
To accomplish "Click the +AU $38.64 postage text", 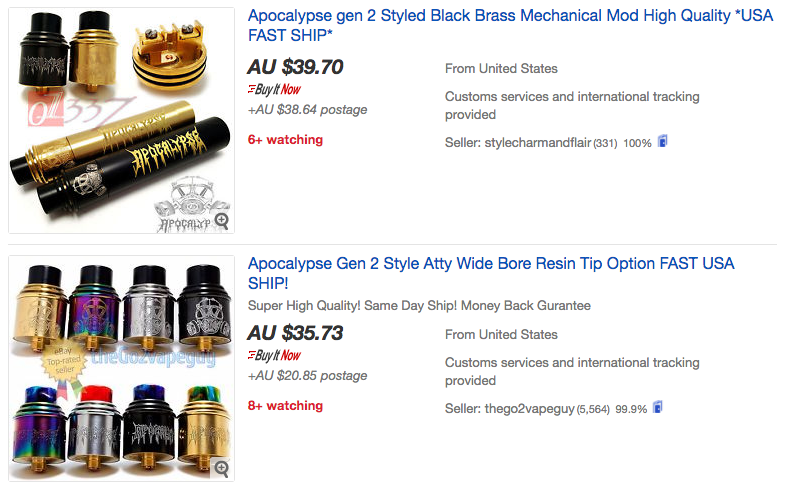I will point(308,110).
